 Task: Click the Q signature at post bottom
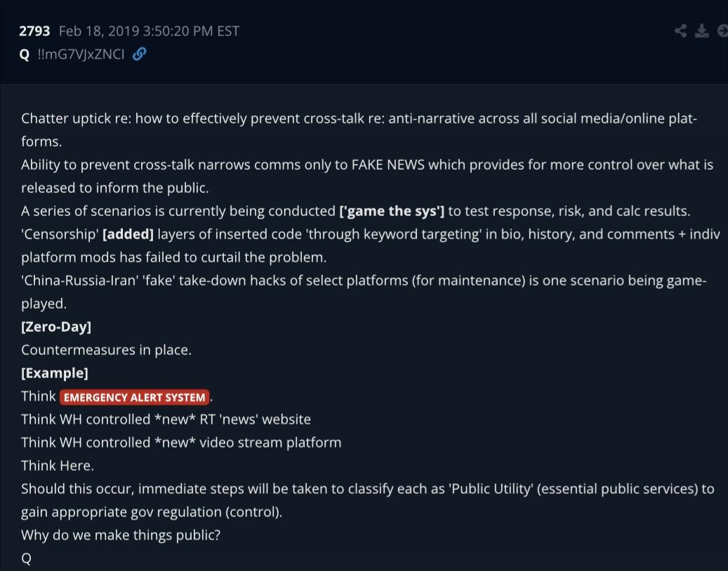tap(26, 558)
